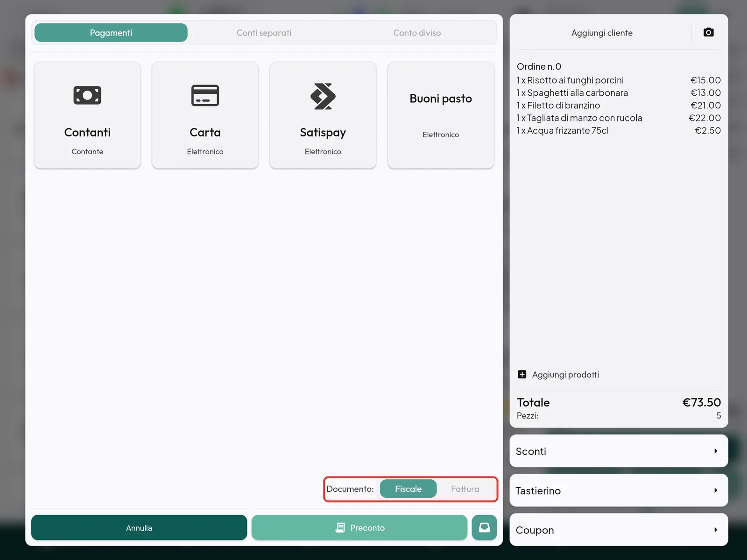The height and width of the screenshot is (560, 747).
Task: Open the camera scanner icon
Action: pyautogui.click(x=708, y=32)
